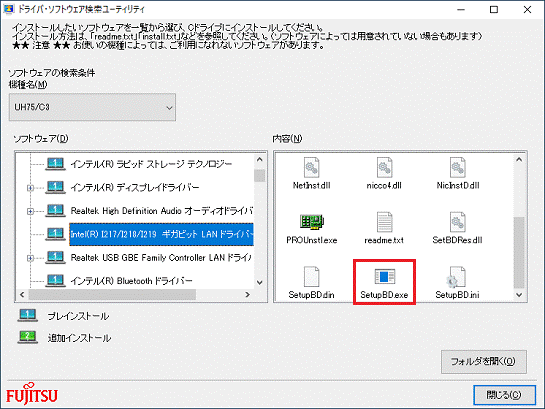The height and width of the screenshot is (409, 545).
Task: Expand the Realtek USB GBE Family Controller node
Action: pyautogui.click(x=31, y=258)
